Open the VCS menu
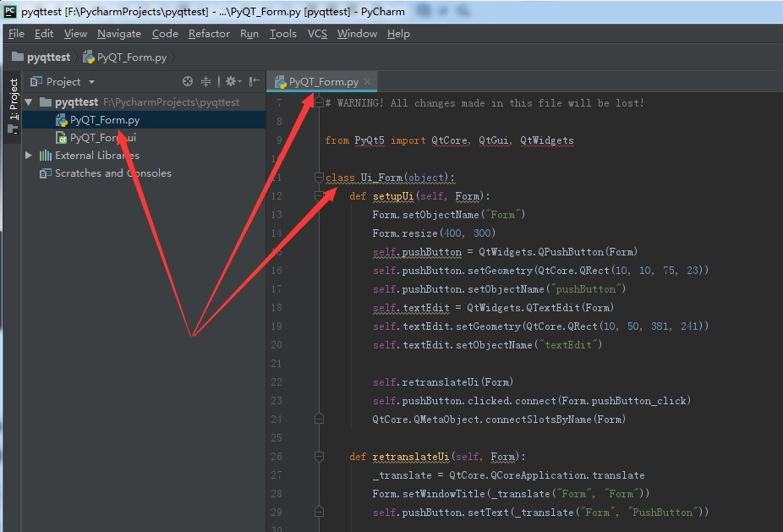This screenshot has width=783, height=532. click(317, 34)
